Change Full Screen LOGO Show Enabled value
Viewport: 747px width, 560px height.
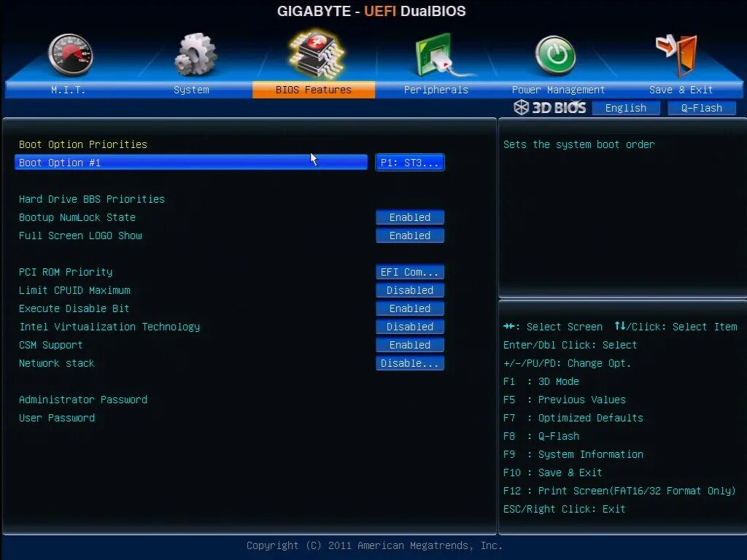[410, 236]
